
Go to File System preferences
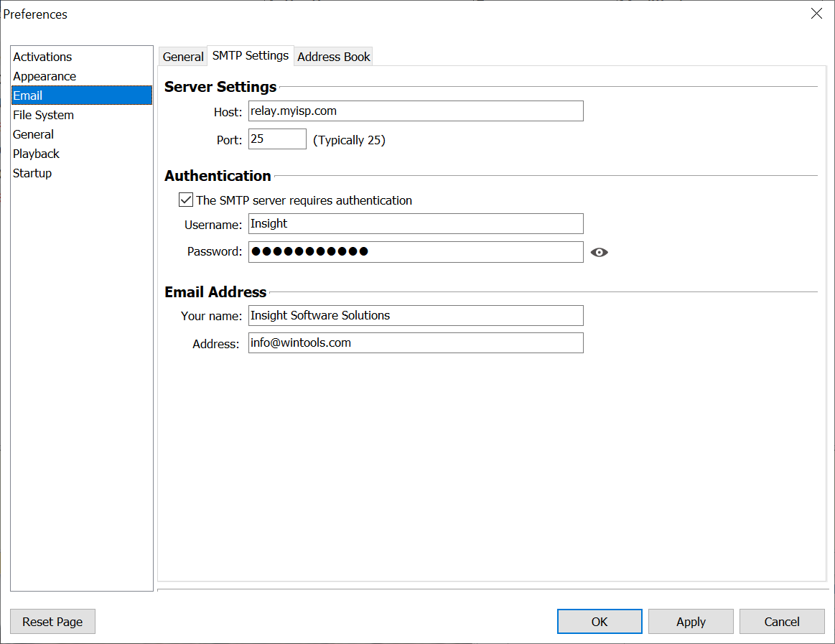click(x=43, y=115)
